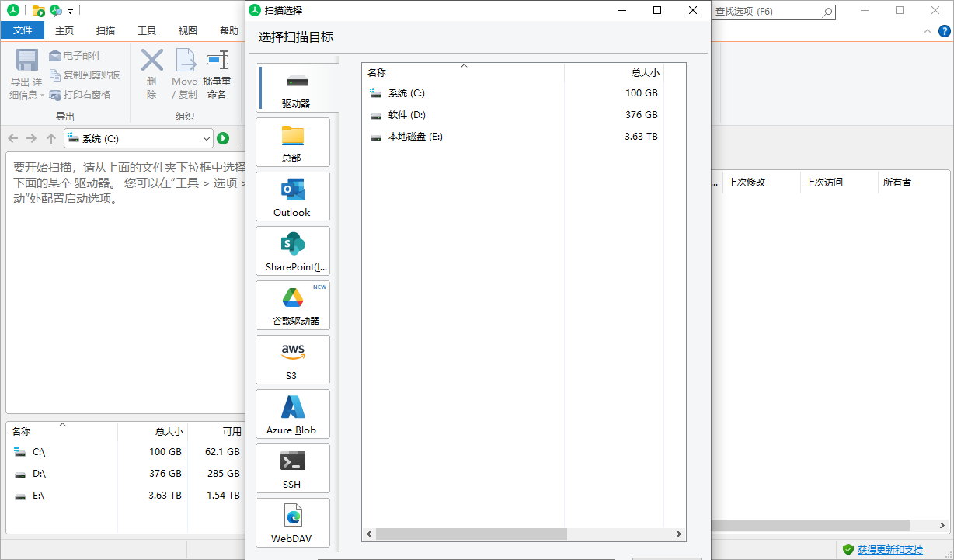Switch to the 视图 ribbon tab

pos(187,30)
